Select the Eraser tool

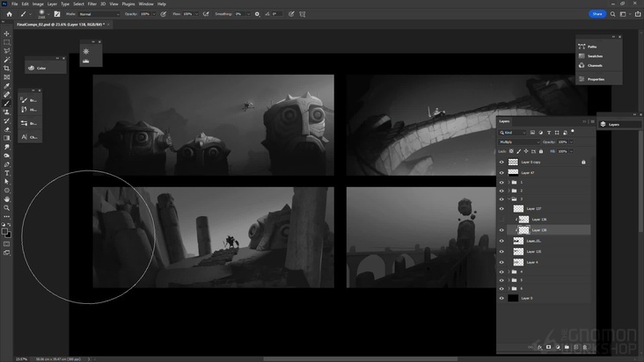6,129
